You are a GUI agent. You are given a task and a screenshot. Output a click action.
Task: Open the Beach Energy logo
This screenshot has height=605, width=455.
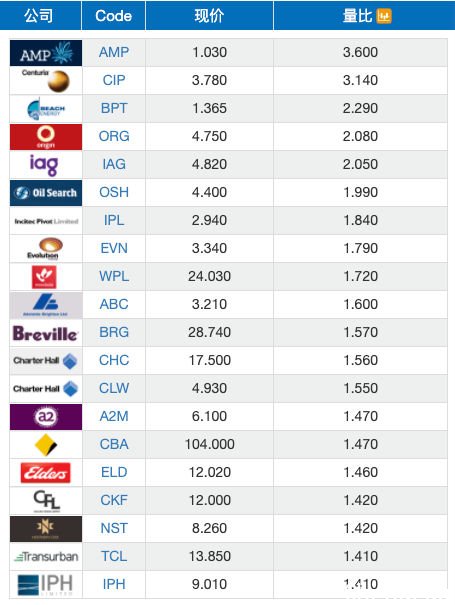coord(46,109)
